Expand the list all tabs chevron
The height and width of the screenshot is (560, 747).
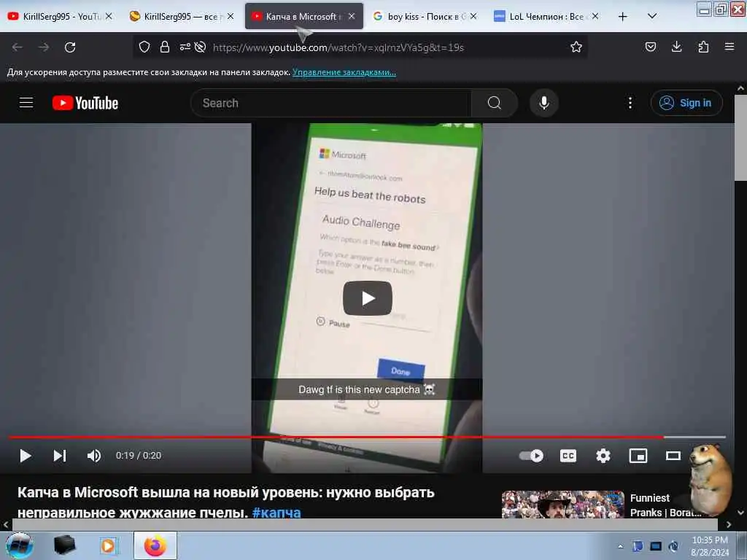(652, 16)
